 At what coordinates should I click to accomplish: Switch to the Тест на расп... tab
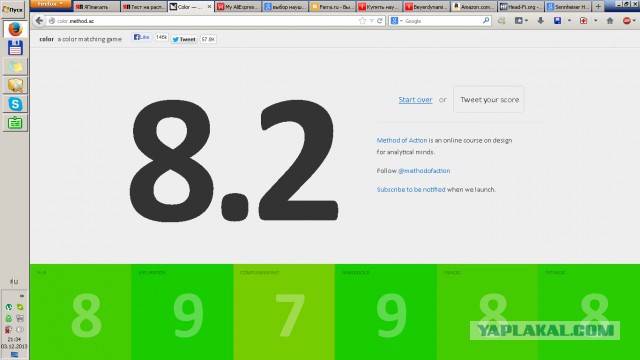point(144,7)
